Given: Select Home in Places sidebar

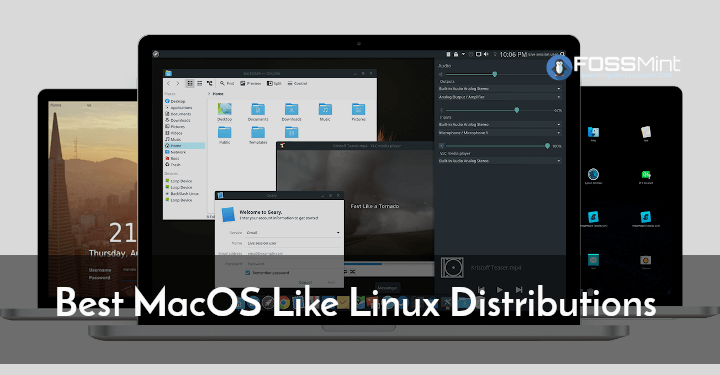Looking at the screenshot, I should [x=185, y=146].
